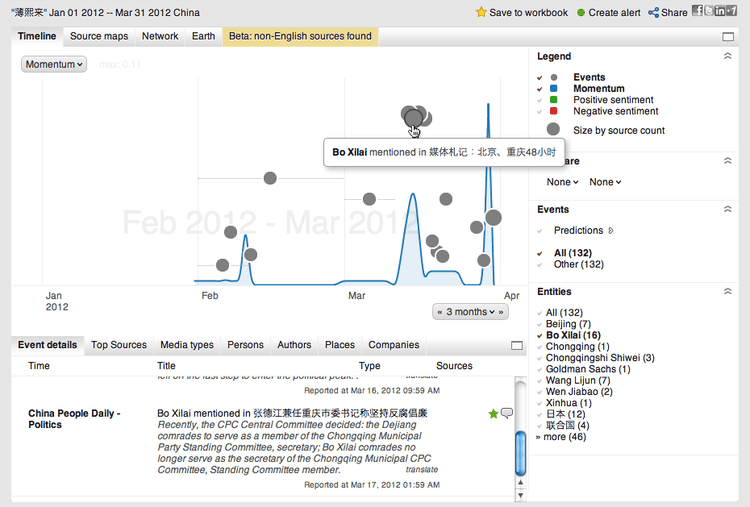Switch to the Source maps tab
Viewport: 750px width, 507px height.
tap(99, 36)
